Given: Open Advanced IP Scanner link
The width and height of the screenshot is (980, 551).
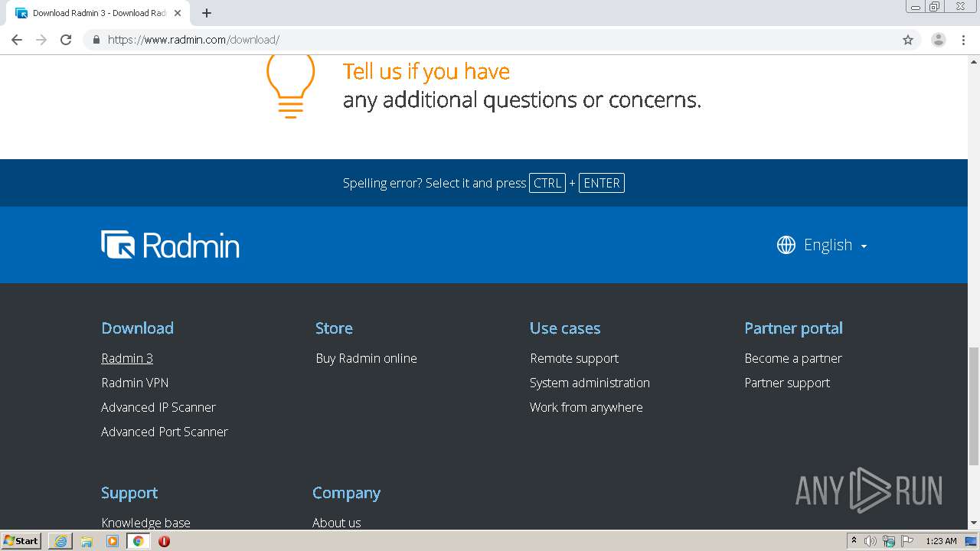Looking at the screenshot, I should click(158, 407).
